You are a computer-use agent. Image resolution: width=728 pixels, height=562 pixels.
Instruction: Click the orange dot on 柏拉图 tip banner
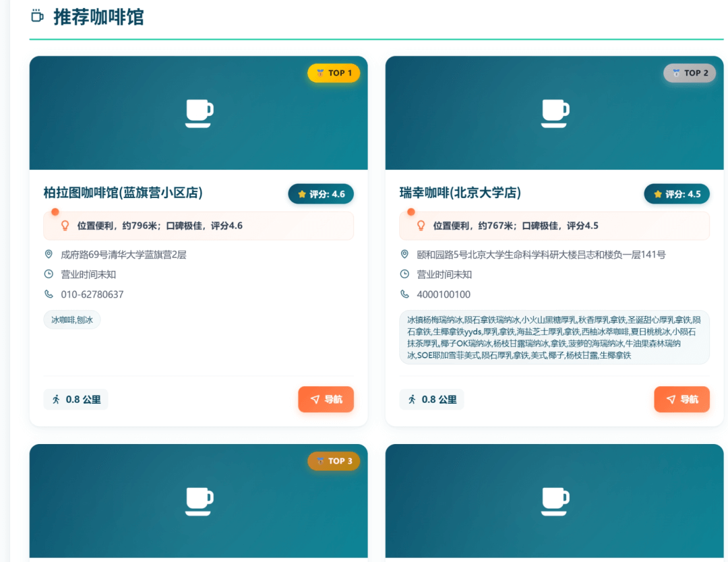[x=55, y=211]
